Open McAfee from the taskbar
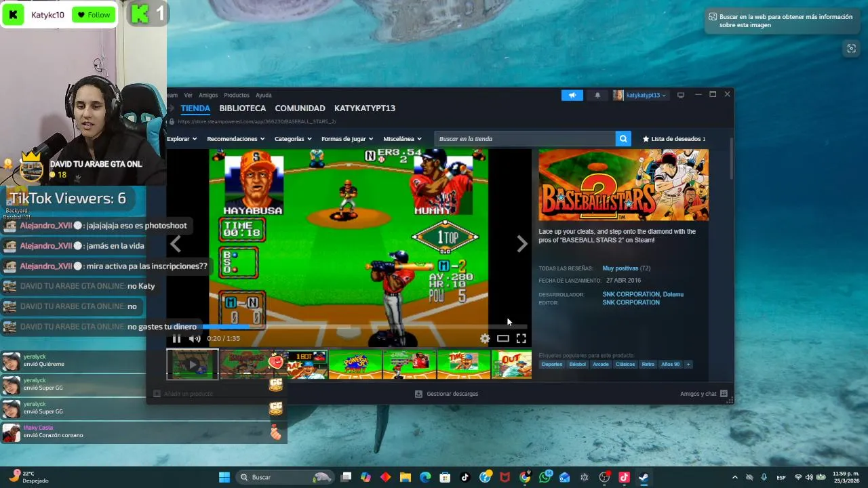868x488 pixels. [x=505, y=477]
